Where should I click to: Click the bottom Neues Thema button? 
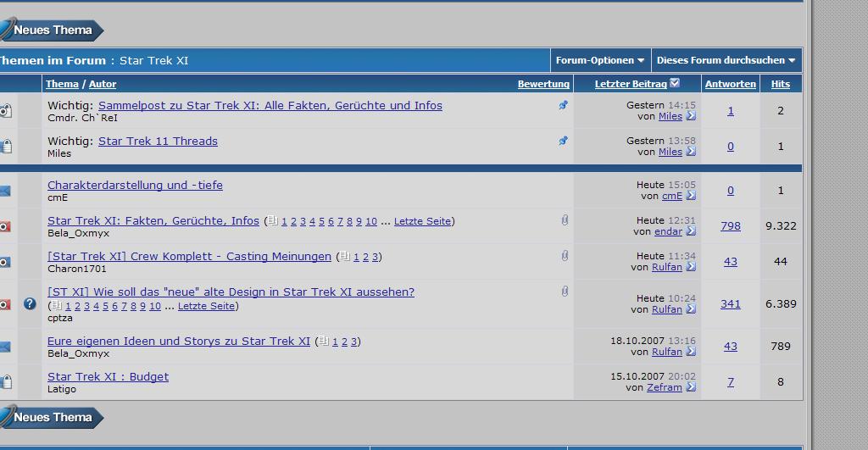click(52, 417)
